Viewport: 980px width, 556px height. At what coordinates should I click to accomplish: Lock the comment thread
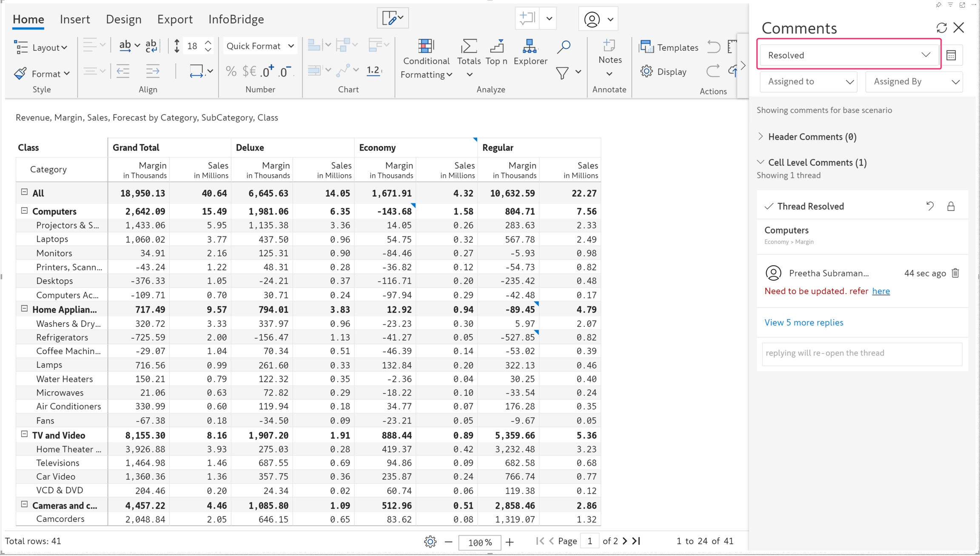[951, 206]
